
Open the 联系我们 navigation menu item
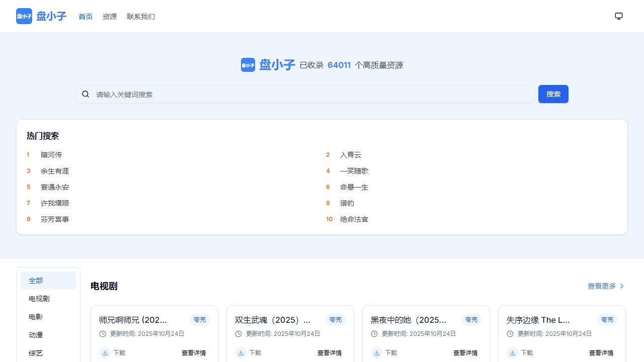tap(141, 17)
